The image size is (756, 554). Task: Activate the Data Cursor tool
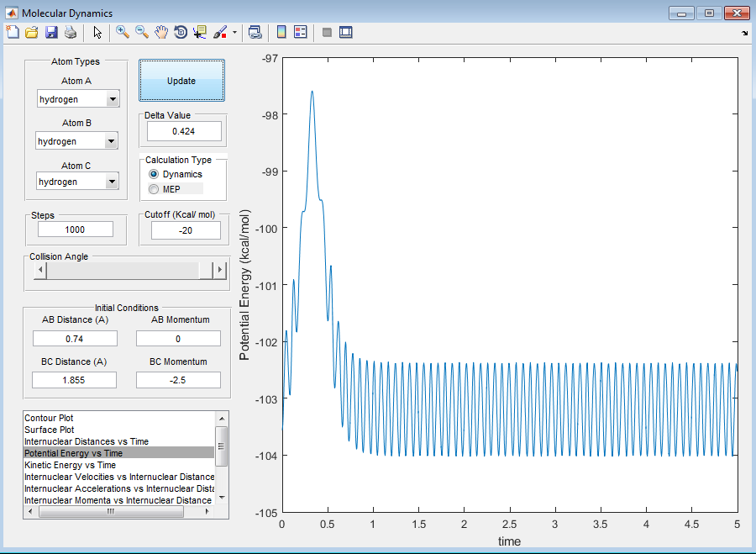(x=200, y=33)
